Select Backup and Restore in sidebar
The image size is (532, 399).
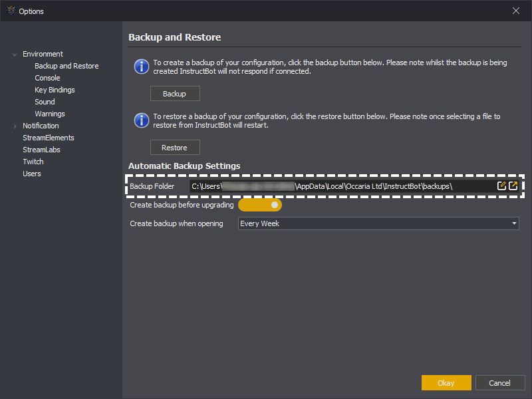pyautogui.click(x=66, y=66)
